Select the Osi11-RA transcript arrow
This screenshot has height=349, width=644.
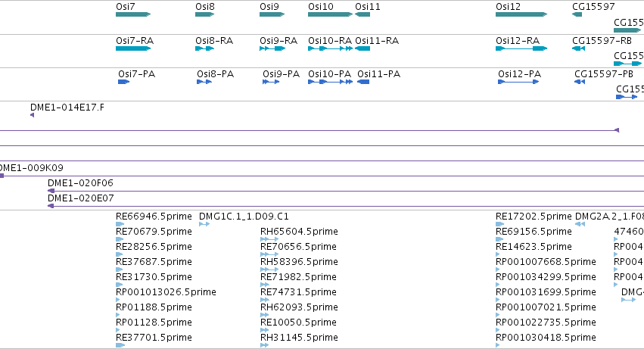click(362, 48)
